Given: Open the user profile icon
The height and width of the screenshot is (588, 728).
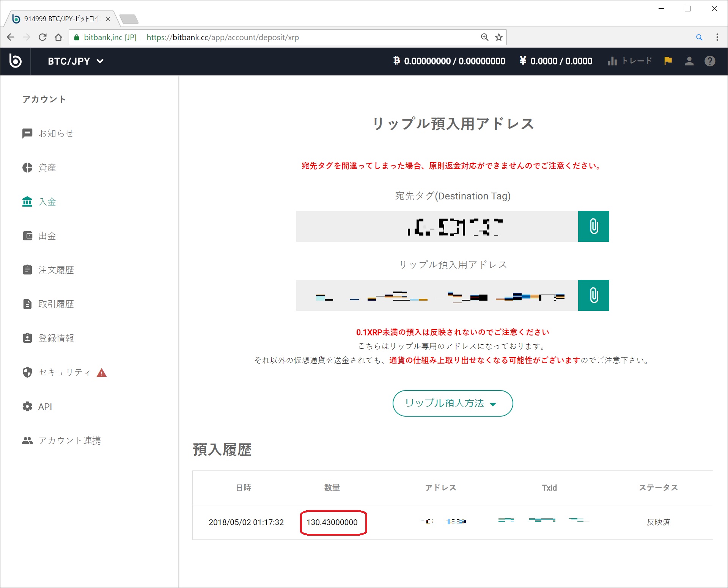Looking at the screenshot, I should point(689,61).
